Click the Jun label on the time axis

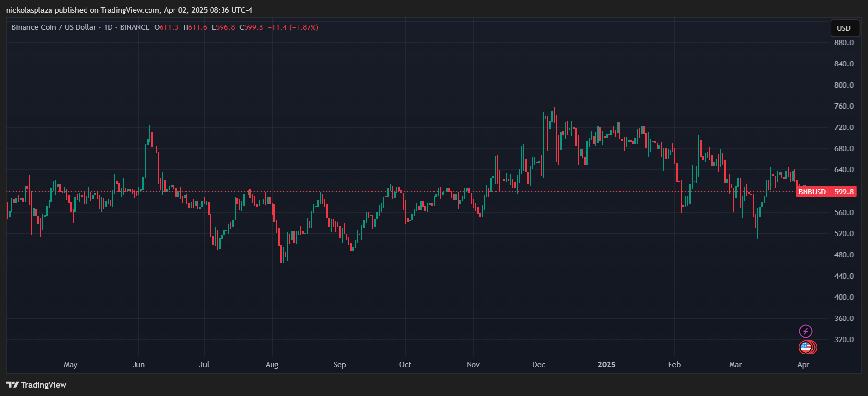(138, 365)
